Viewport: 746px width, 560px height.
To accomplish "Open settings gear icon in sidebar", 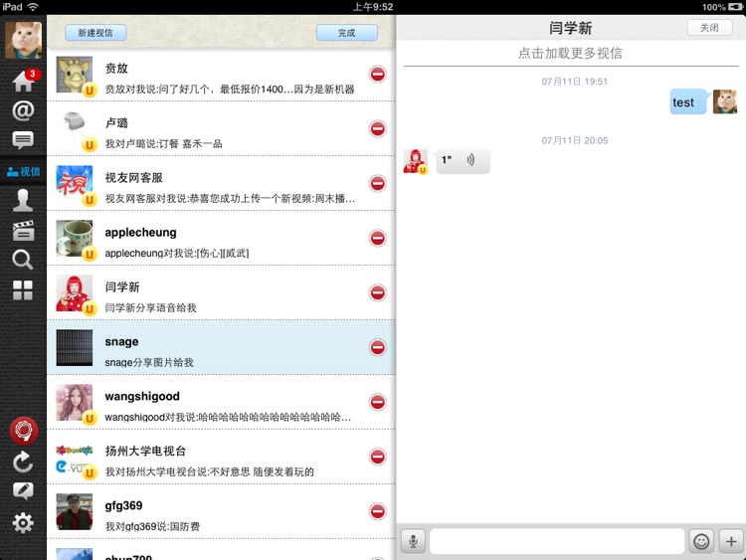I will point(23,523).
